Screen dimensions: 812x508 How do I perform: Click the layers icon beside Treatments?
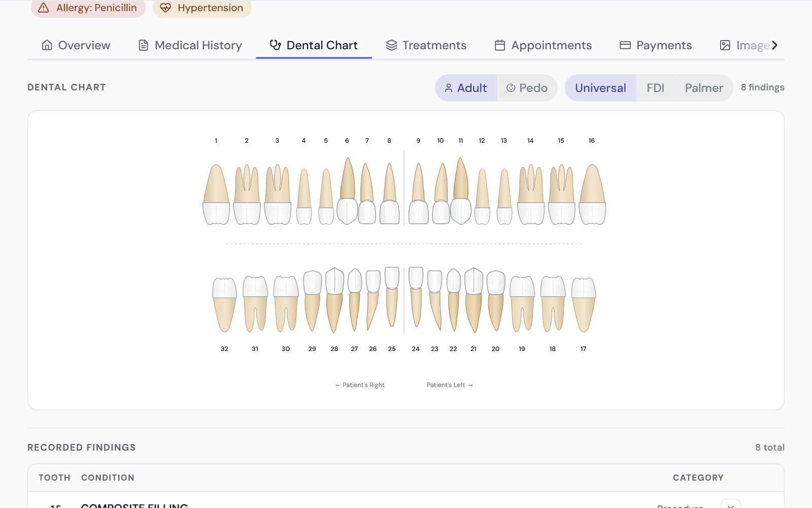coord(391,45)
